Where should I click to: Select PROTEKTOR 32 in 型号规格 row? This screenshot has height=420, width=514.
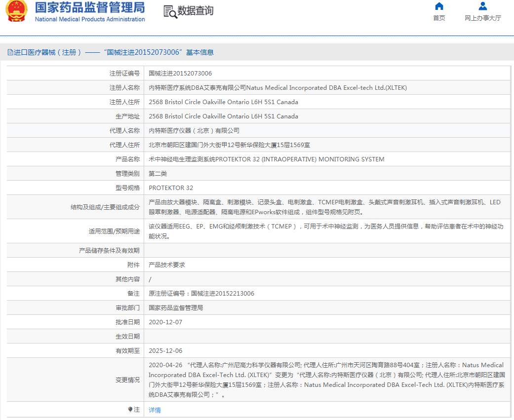[171, 188]
